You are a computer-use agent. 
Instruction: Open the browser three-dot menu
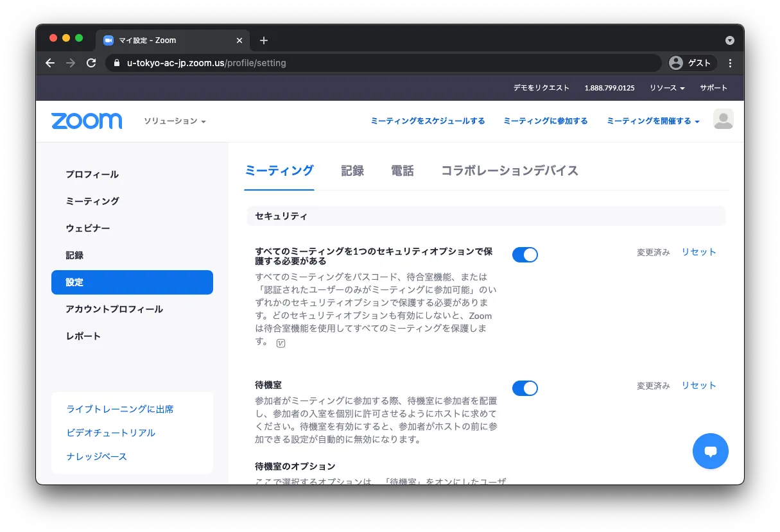[730, 63]
